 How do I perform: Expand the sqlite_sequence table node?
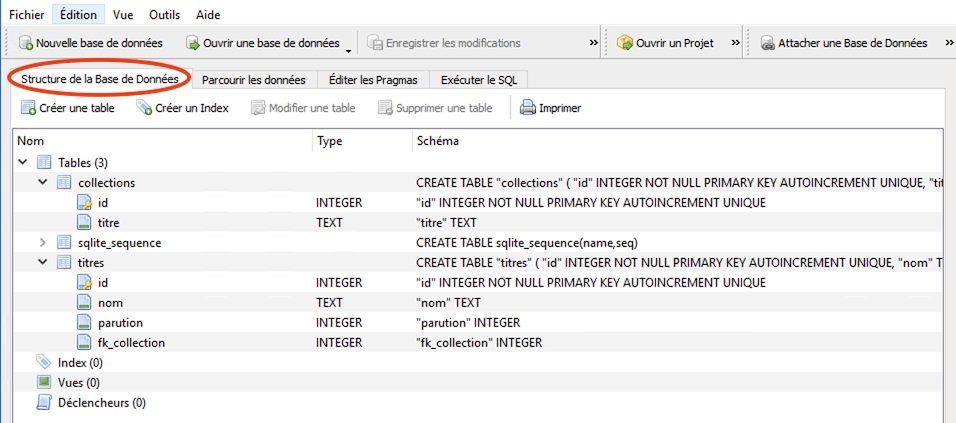42,242
